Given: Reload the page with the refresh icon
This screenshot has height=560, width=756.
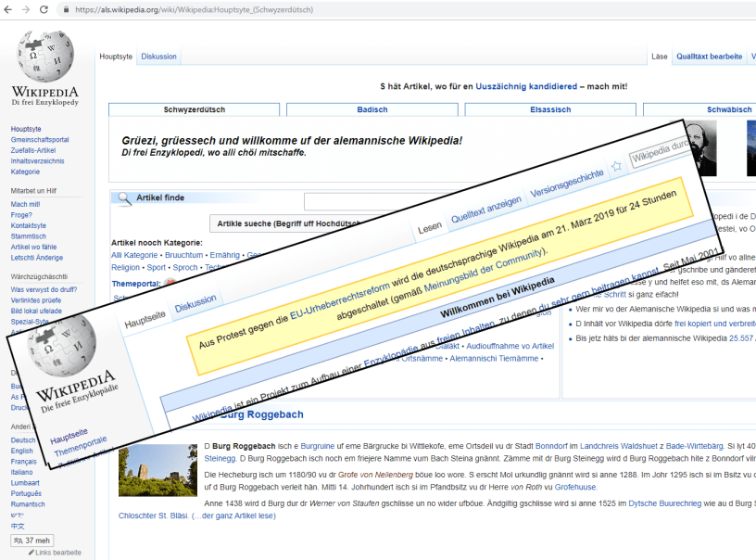Looking at the screenshot, I should pyautogui.click(x=44, y=9).
